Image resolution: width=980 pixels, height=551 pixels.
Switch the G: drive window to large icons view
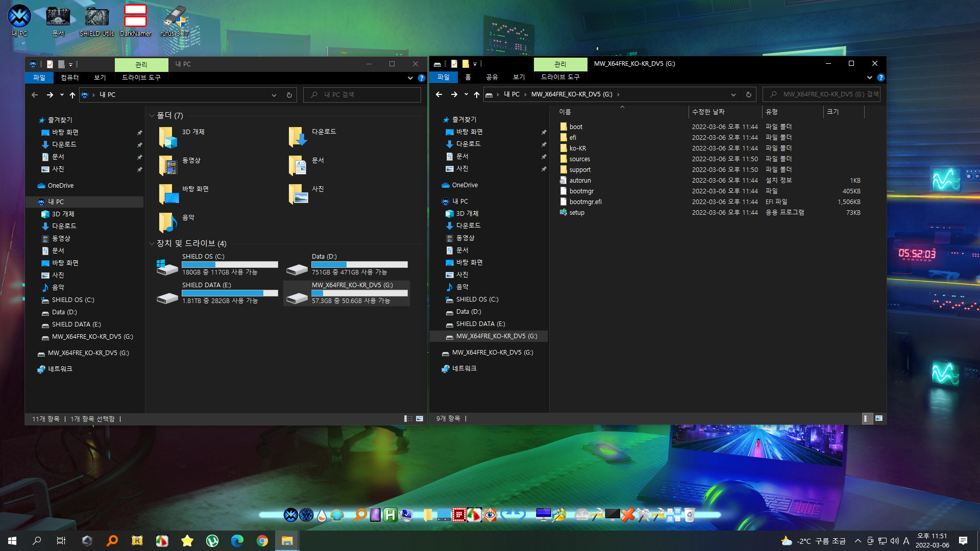click(x=879, y=418)
